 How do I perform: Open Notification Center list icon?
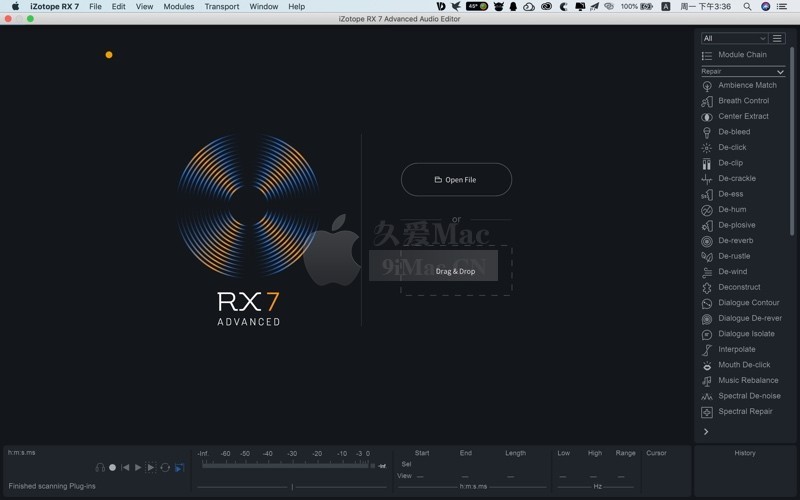coord(781,7)
